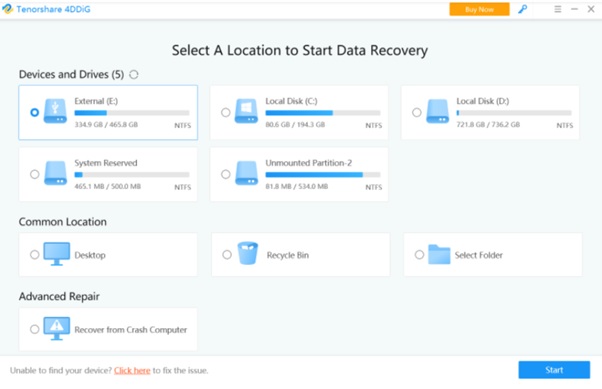This screenshot has width=602, height=389.
Task: Click the Local Disk (C:) Windows drive icon
Action: pyautogui.click(x=246, y=111)
